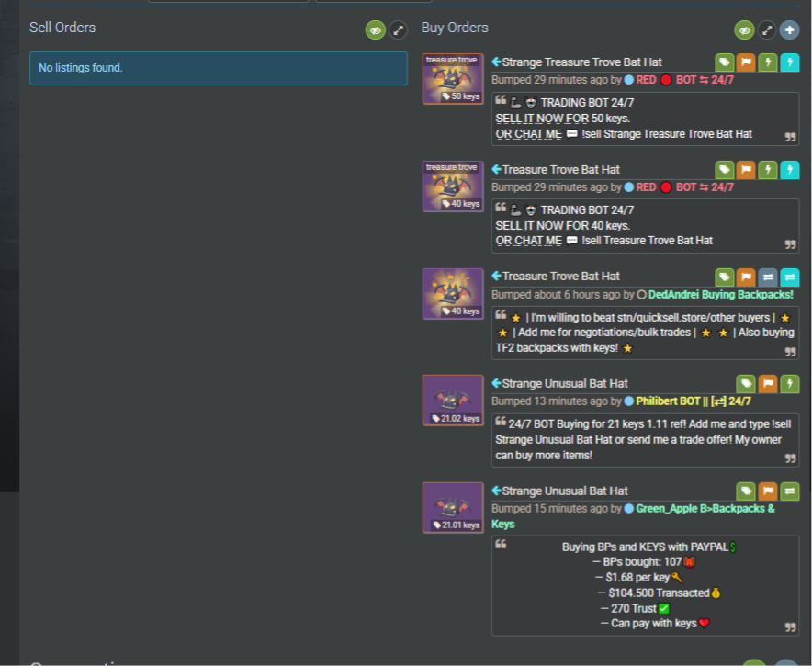
Task: Open the Strange Unusual Bat Hat title on the Philibert listing
Action: pyautogui.click(x=565, y=384)
